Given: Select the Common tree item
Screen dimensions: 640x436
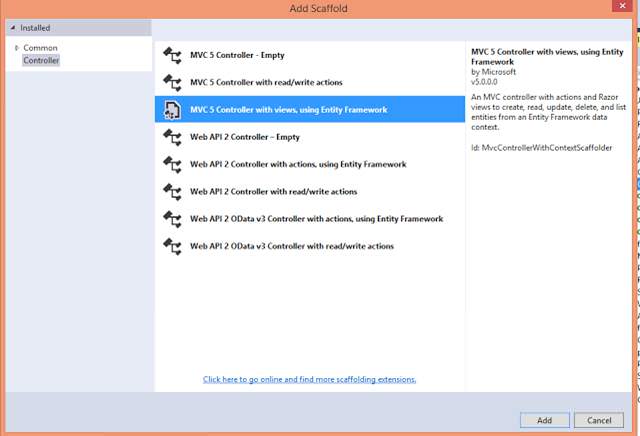Looking at the screenshot, I should coord(40,48).
